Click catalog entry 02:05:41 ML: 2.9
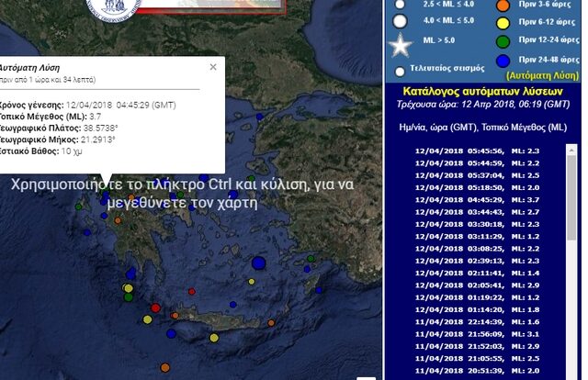 477,285
